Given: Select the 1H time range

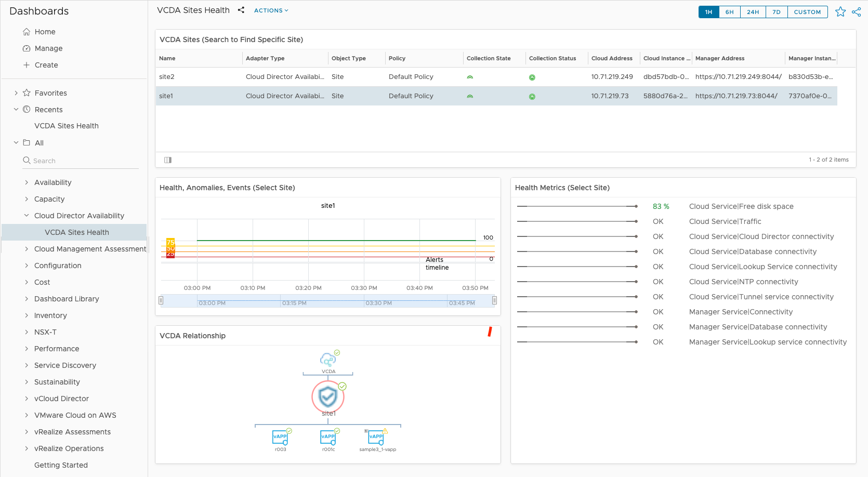Looking at the screenshot, I should click(x=708, y=12).
